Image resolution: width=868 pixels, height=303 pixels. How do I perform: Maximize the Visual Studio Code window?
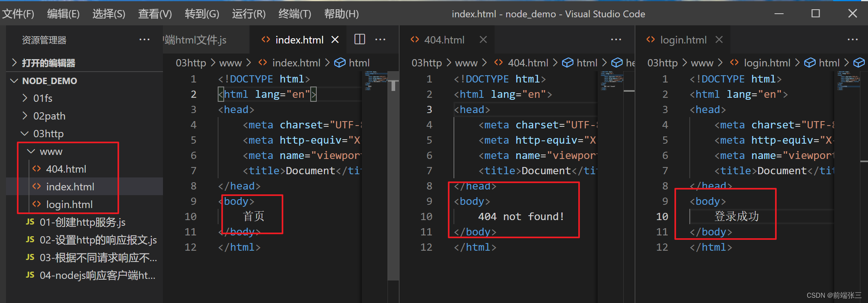click(816, 14)
